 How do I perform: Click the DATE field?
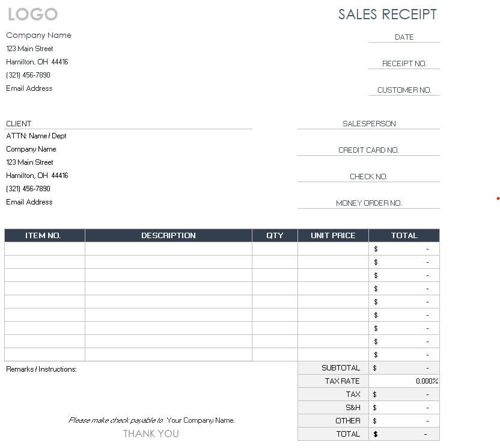coord(404,37)
